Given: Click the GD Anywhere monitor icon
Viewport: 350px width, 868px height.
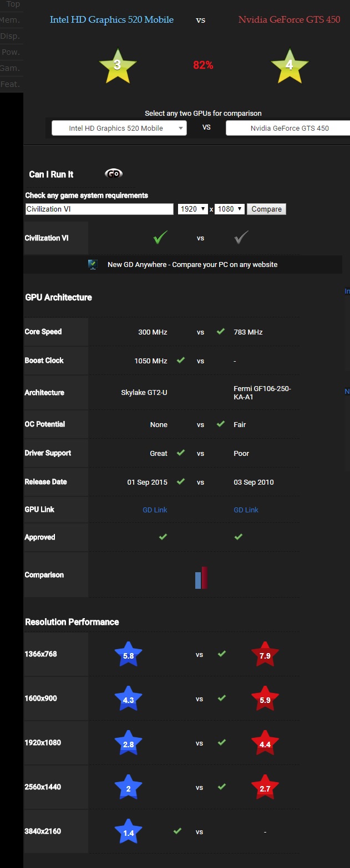Looking at the screenshot, I should (x=93, y=264).
